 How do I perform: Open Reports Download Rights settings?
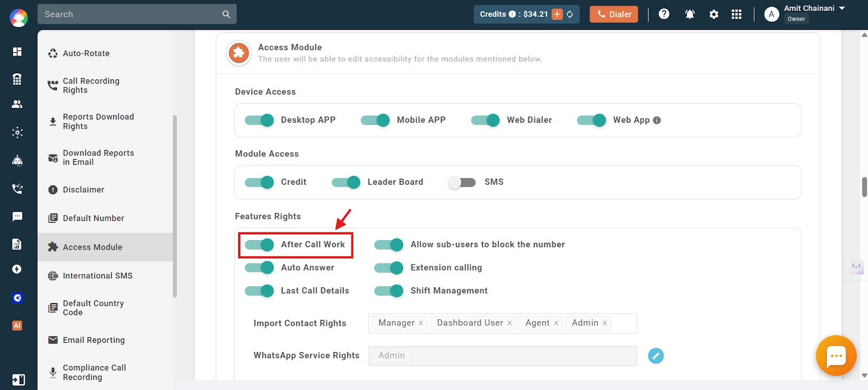coord(106,122)
